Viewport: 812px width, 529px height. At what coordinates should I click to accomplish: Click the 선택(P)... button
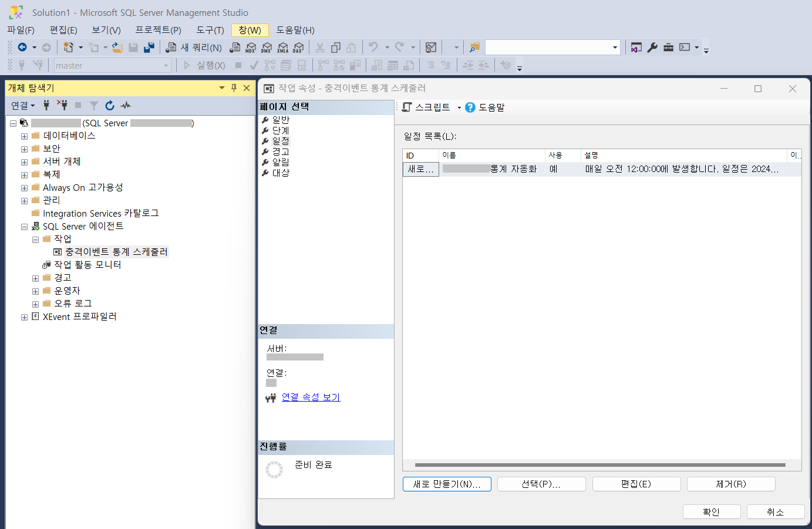[541, 484]
